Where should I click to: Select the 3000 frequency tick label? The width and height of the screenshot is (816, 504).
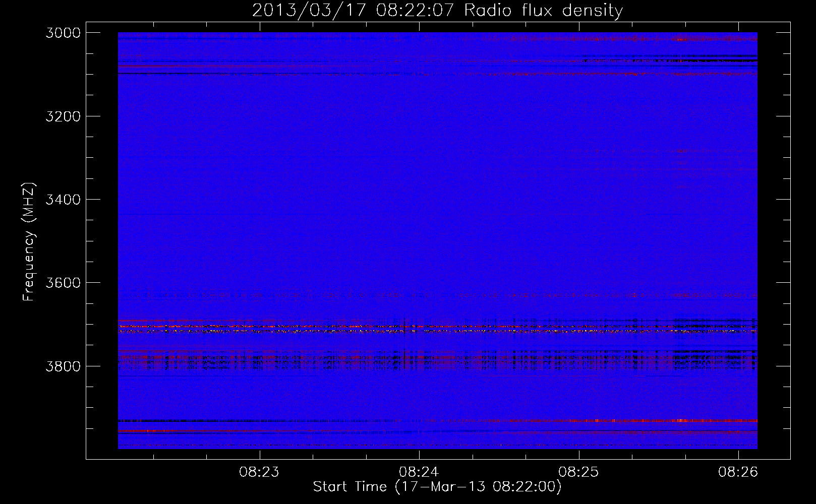[63, 33]
